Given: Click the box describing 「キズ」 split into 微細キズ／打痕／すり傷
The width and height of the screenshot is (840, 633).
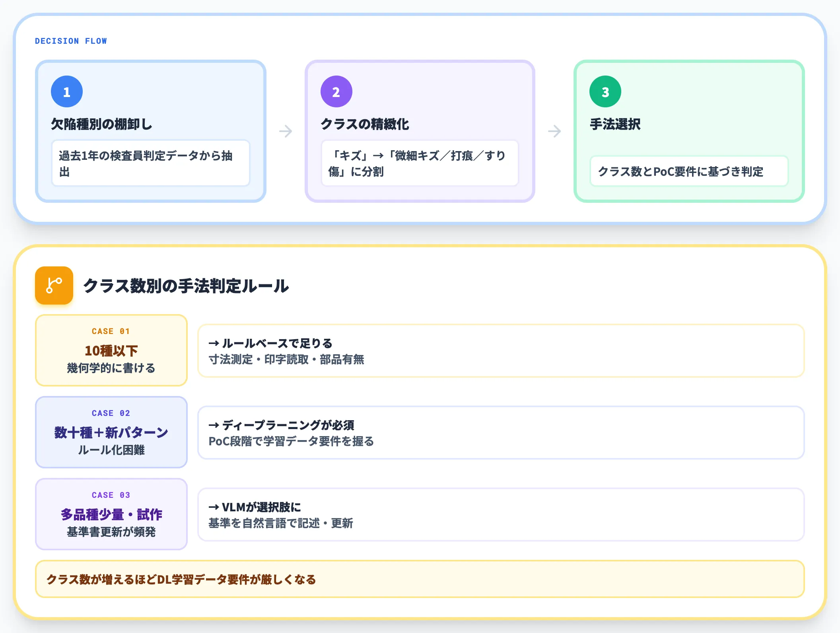Looking at the screenshot, I should point(420,163).
